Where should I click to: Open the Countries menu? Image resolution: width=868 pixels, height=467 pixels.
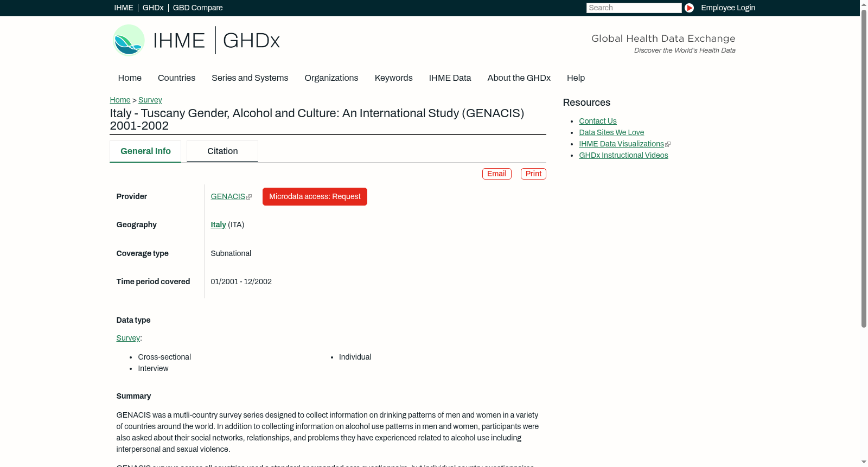176,78
